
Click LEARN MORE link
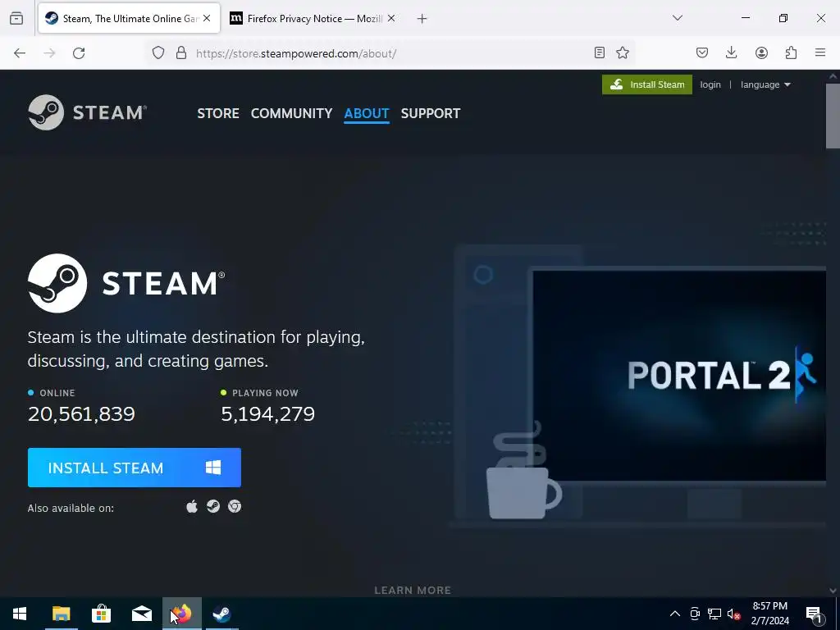(x=413, y=590)
